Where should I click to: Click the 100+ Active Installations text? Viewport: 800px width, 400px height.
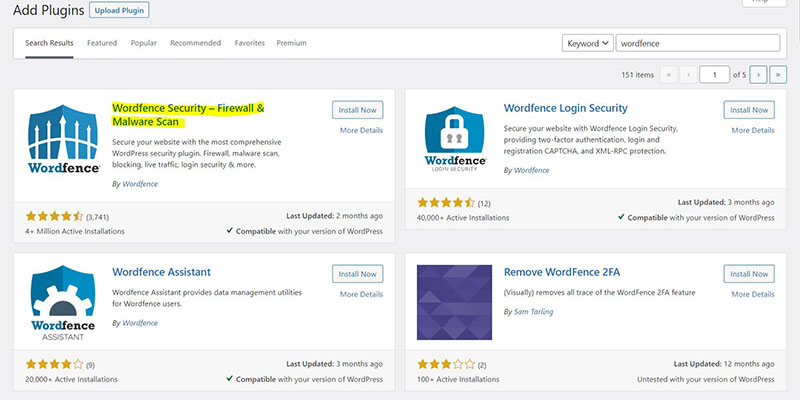458,379
